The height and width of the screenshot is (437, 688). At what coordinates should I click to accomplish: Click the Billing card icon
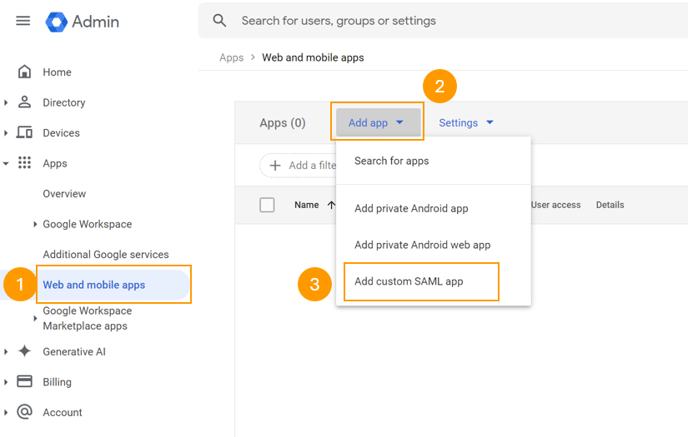(x=25, y=382)
